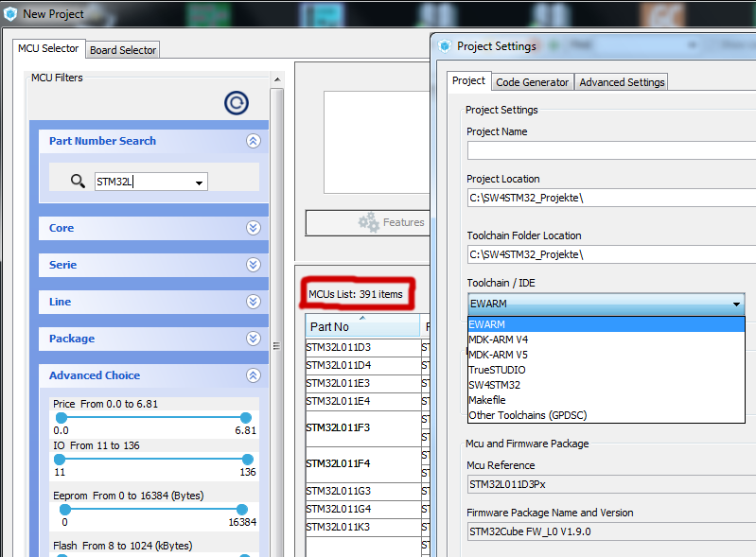Image resolution: width=756 pixels, height=557 pixels.
Task: Select STM32L011E3 in the MCU list
Action: (x=363, y=384)
